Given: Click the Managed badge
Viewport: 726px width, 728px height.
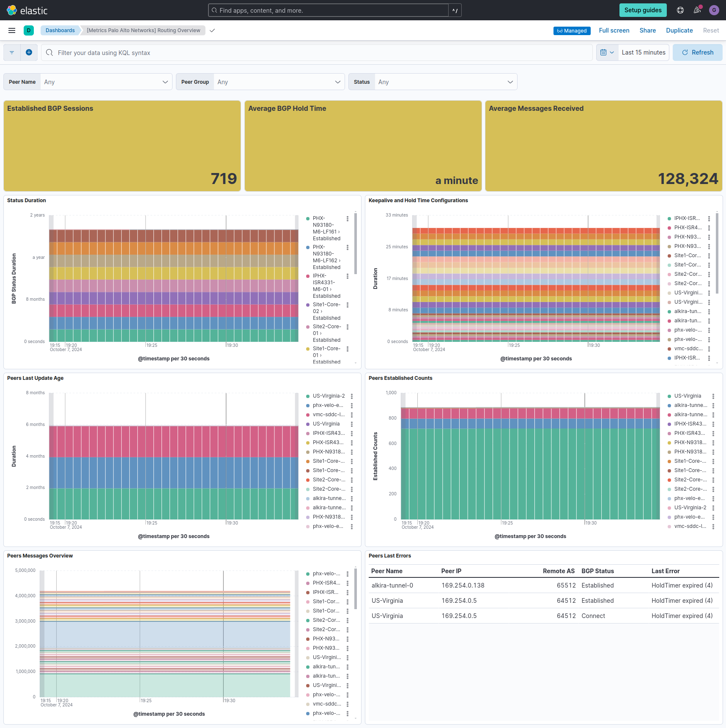Looking at the screenshot, I should coord(572,31).
